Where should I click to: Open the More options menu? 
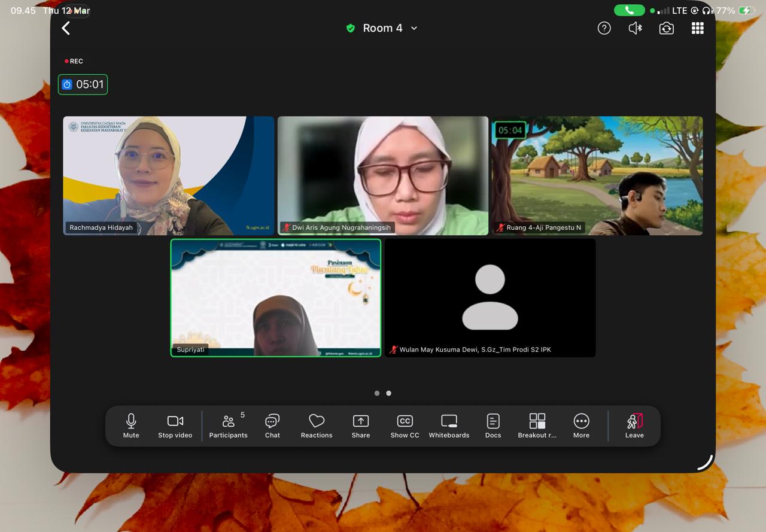581,425
